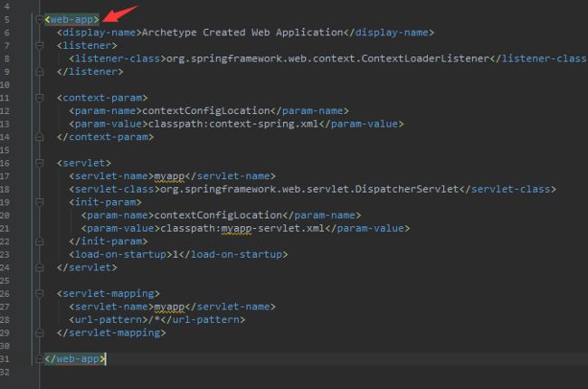The image size is (588, 389).
Task: Click line number 31 in gutter
Action: pyautogui.click(x=5, y=359)
